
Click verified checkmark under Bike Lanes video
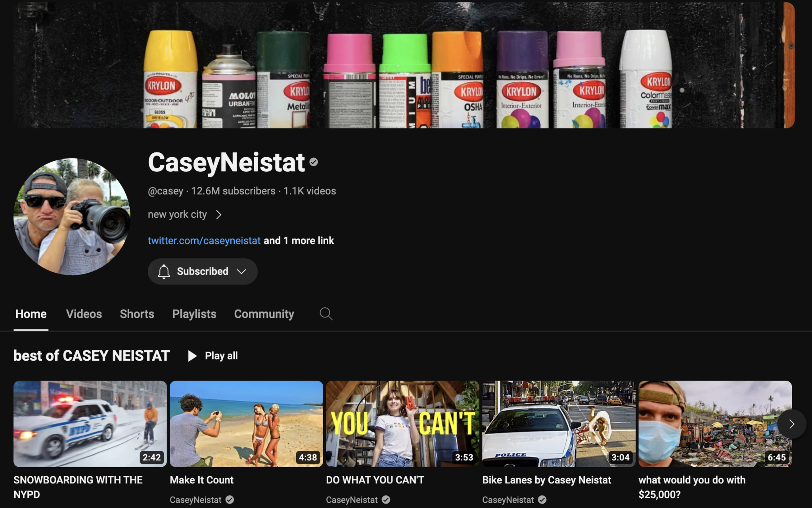click(542, 500)
